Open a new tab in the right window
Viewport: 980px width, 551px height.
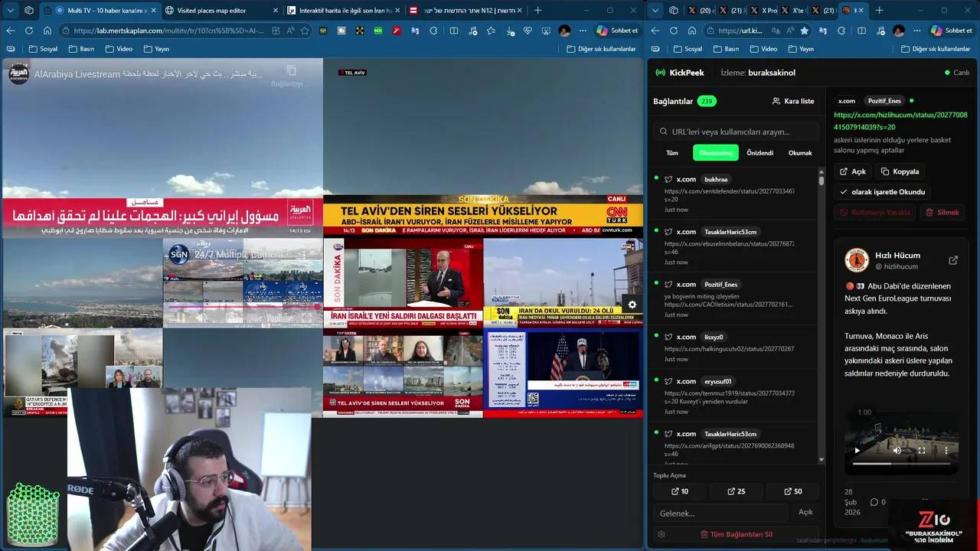click(x=879, y=11)
